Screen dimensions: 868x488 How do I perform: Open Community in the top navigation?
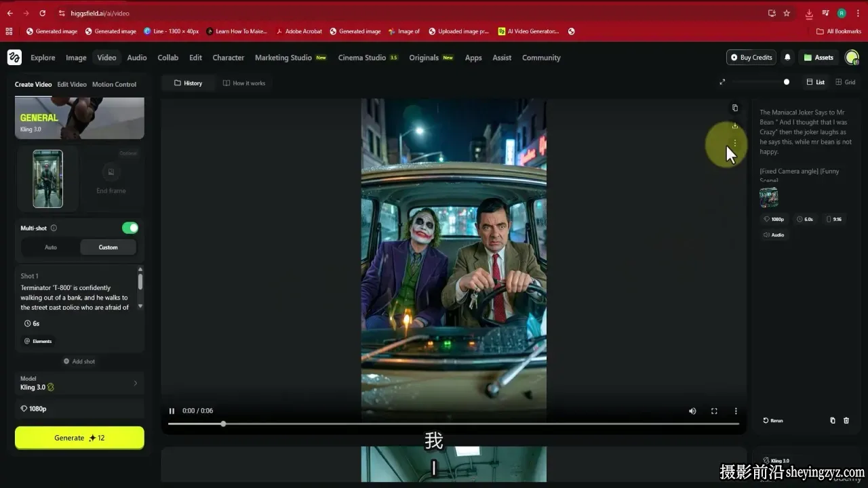click(541, 58)
